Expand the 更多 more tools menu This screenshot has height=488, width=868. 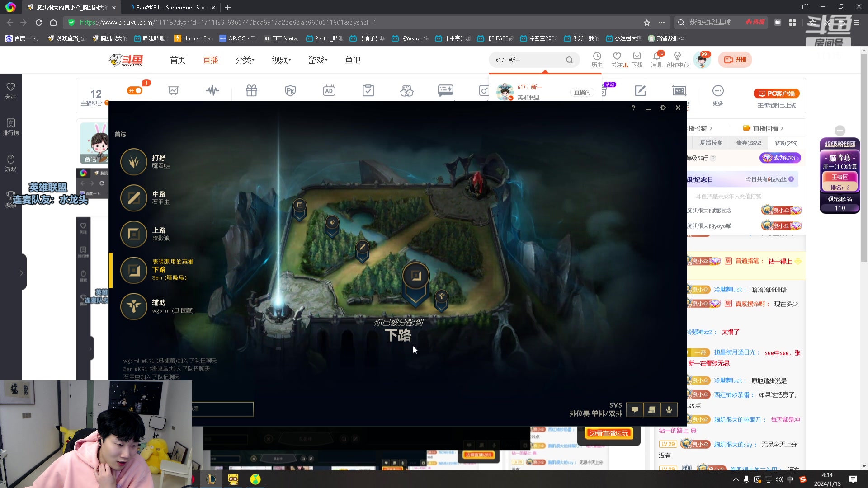point(718,95)
